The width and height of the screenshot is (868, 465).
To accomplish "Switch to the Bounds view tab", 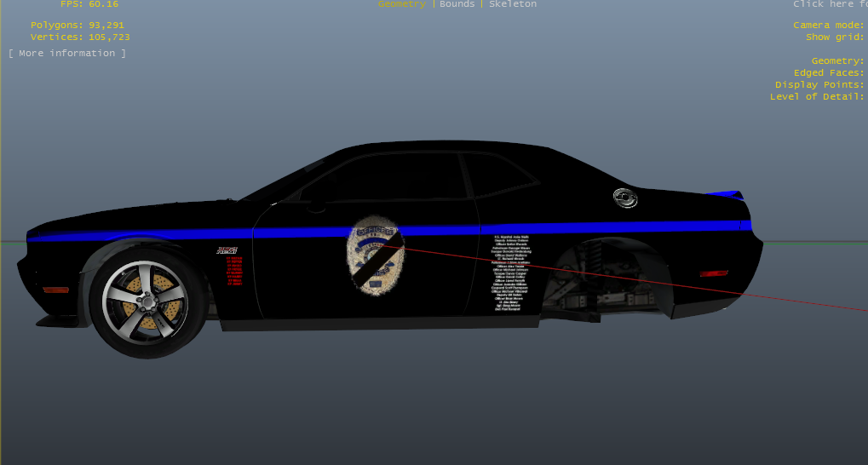I will 457,4.
